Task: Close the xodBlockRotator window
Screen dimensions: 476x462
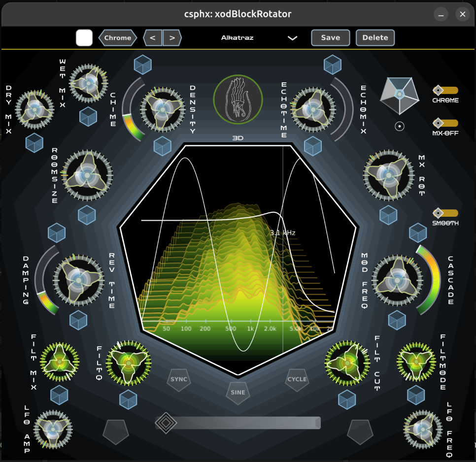Action: click(x=463, y=14)
